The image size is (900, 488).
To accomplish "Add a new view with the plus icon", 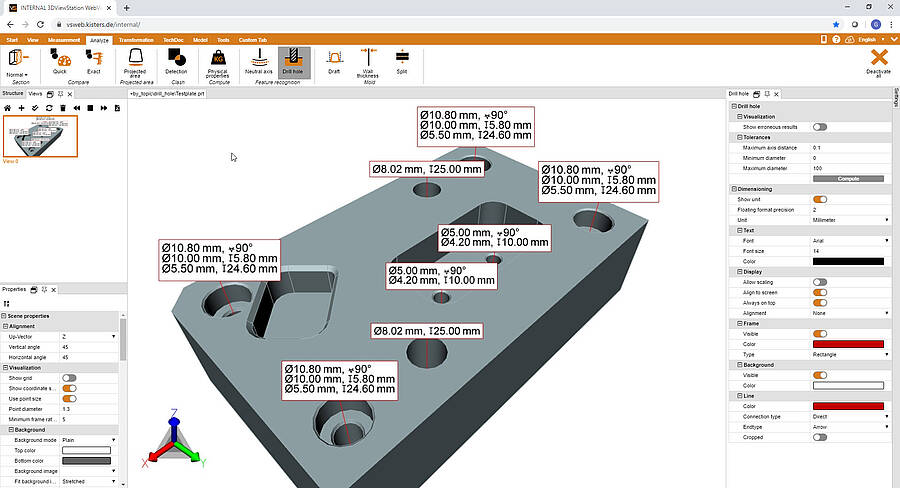I will pyautogui.click(x=21, y=108).
